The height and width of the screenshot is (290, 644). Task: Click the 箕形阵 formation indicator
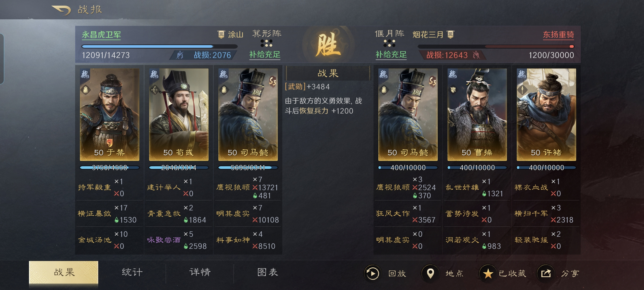[267, 38]
